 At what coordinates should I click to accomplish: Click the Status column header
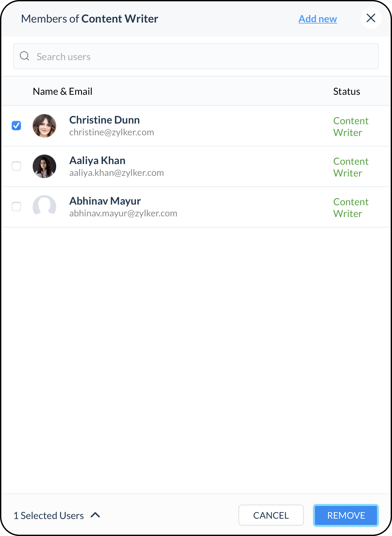point(347,92)
